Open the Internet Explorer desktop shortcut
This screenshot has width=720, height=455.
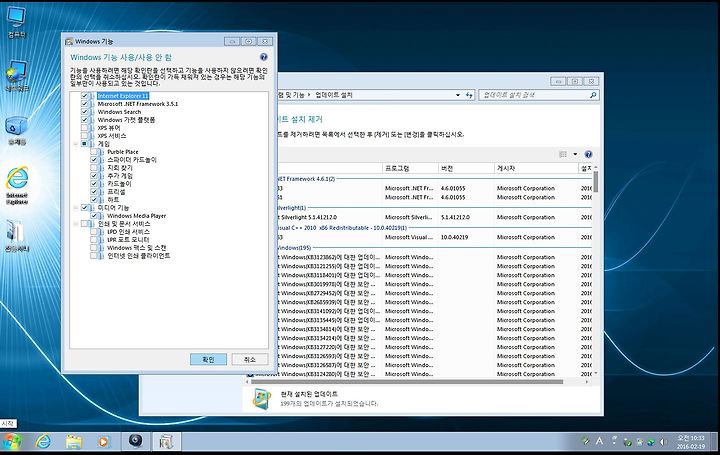(17, 185)
